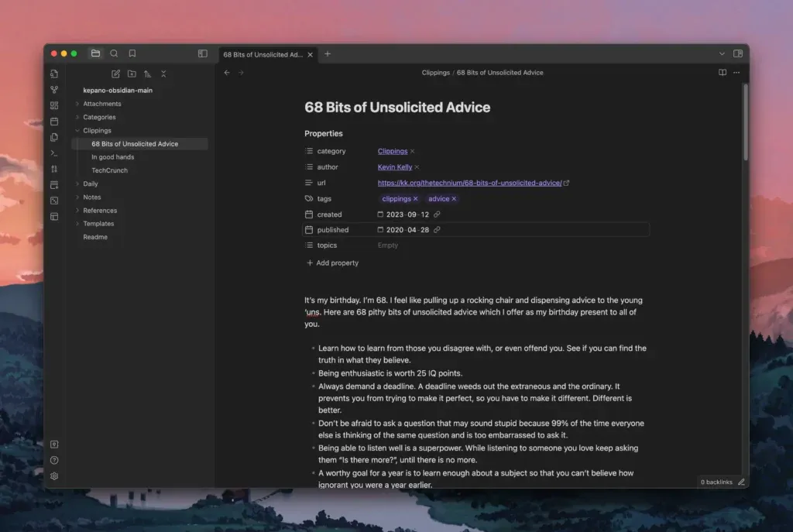The image size is (793, 532).
Task: Click the kepano-obsidian-main vault name
Action: (118, 91)
